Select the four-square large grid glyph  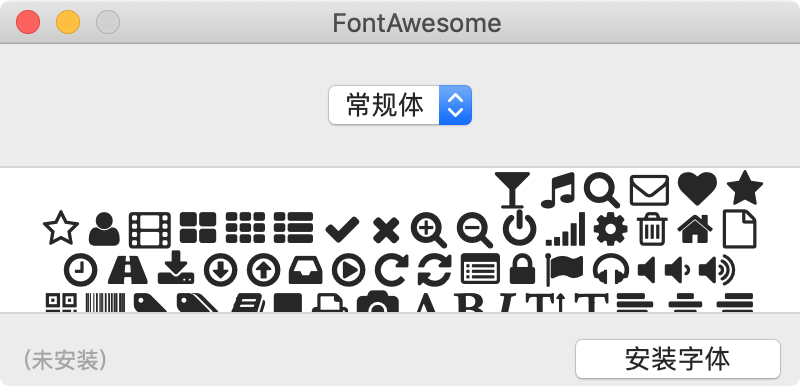tap(198, 227)
